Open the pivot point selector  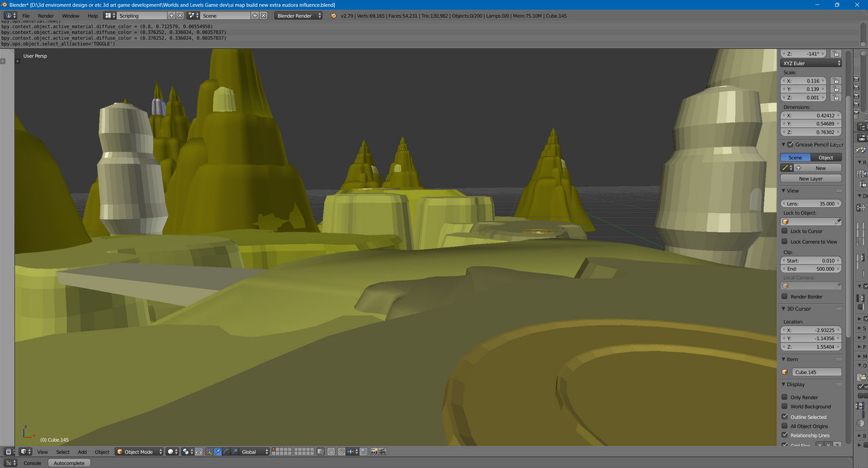click(x=188, y=451)
